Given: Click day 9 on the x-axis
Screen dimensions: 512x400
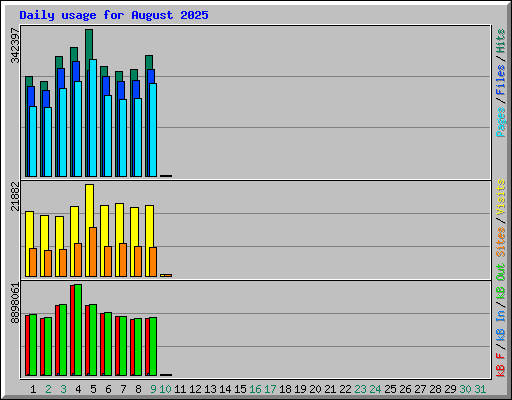Looking at the screenshot, I should [153, 389].
